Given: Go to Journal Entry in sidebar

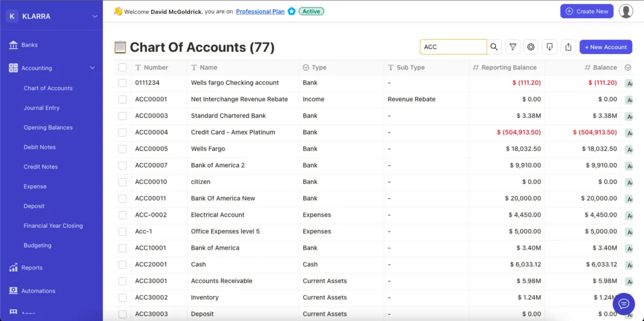Looking at the screenshot, I should point(41,108).
